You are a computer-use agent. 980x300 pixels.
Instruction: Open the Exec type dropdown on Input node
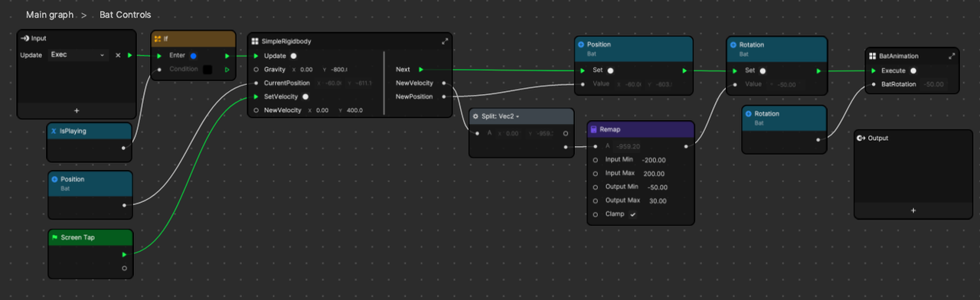78,55
